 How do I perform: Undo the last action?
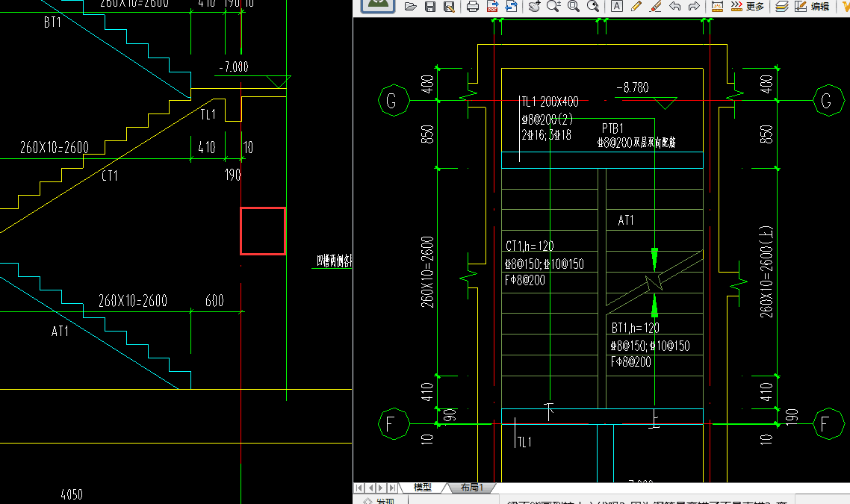pyautogui.click(x=675, y=7)
